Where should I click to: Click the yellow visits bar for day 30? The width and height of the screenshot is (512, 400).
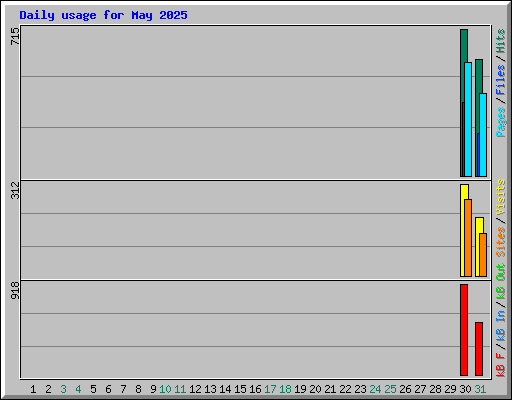[x=463, y=230]
